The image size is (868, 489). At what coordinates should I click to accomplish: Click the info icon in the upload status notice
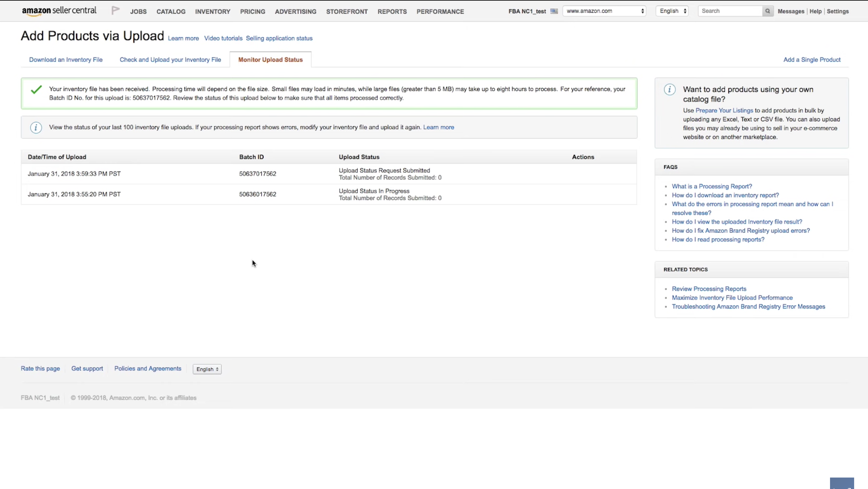(36, 128)
